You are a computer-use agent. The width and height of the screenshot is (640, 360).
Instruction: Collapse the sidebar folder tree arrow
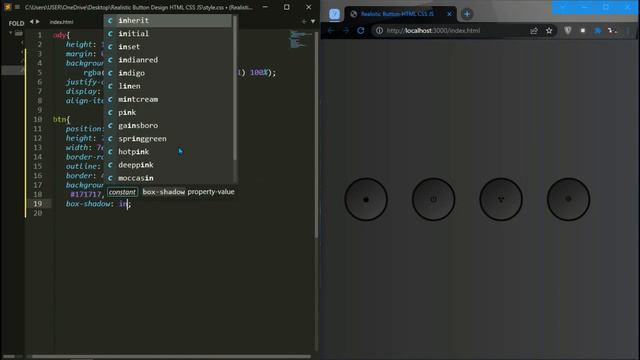pos(11,33)
